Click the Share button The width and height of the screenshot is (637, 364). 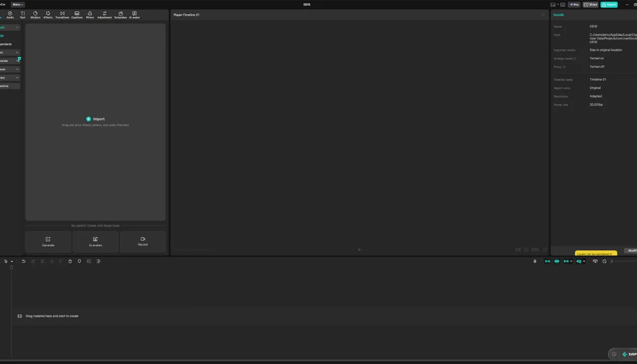590,5
